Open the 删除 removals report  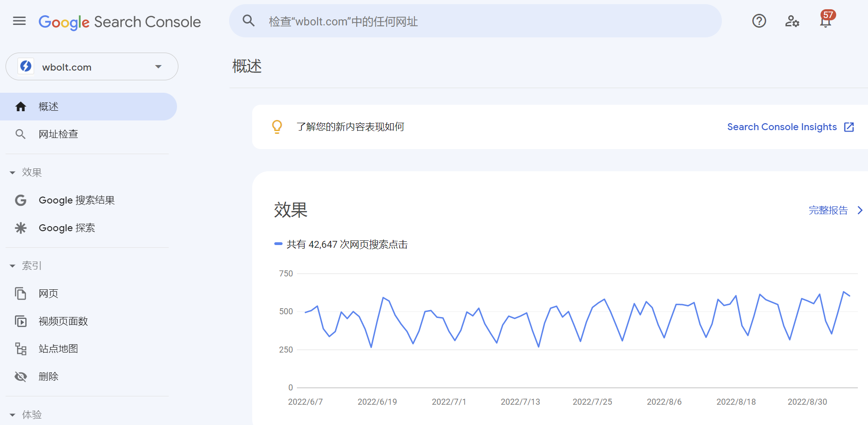point(48,376)
